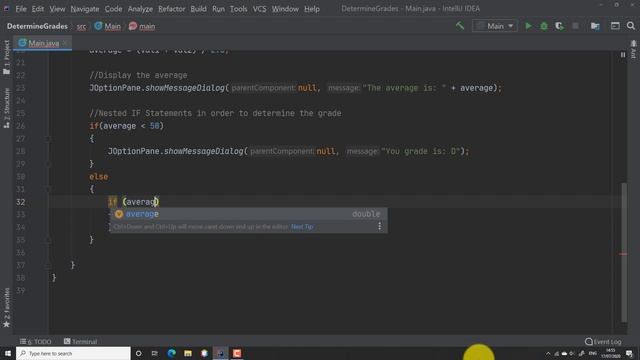The height and width of the screenshot is (360, 640).
Task: Click line number 32 in gutter
Action: coord(20,202)
